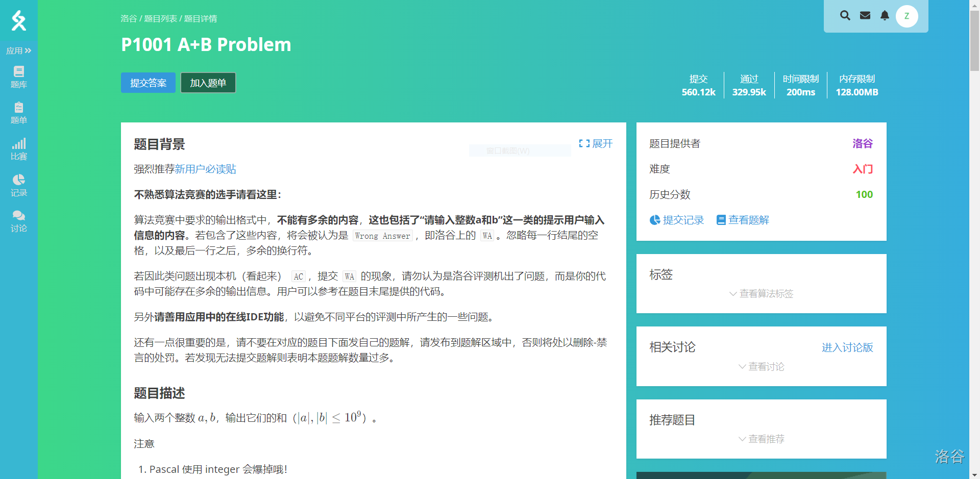Click the 洛谷 breadcrumb link
The width and height of the screenshot is (980, 479).
coord(129,18)
